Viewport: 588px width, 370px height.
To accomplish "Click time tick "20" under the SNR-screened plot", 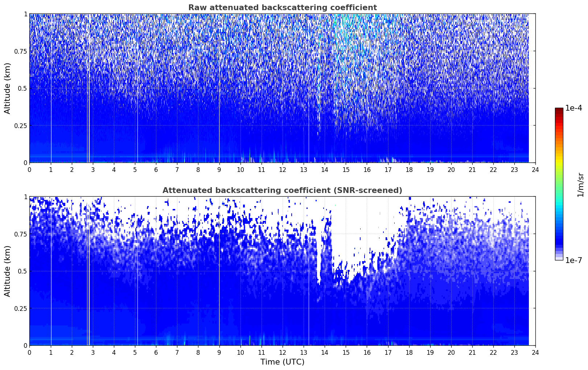I will (x=451, y=352).
